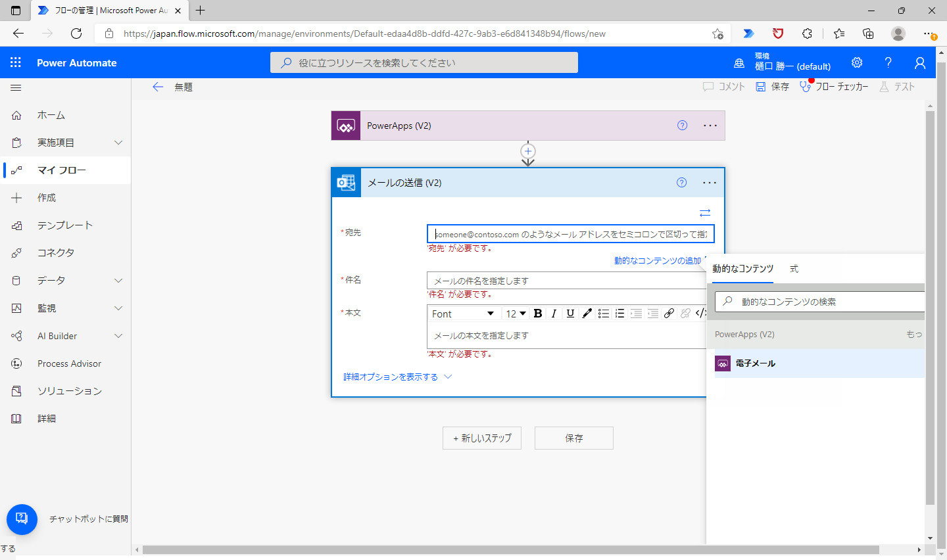
Task: Open help for メールの送信 (V2) action
Action: 682,183
